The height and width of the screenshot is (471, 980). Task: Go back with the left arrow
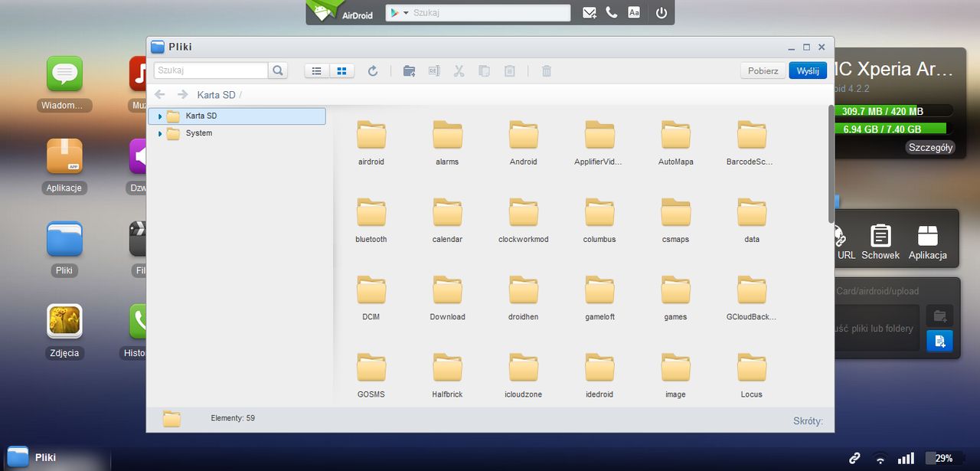coord(159,94)
